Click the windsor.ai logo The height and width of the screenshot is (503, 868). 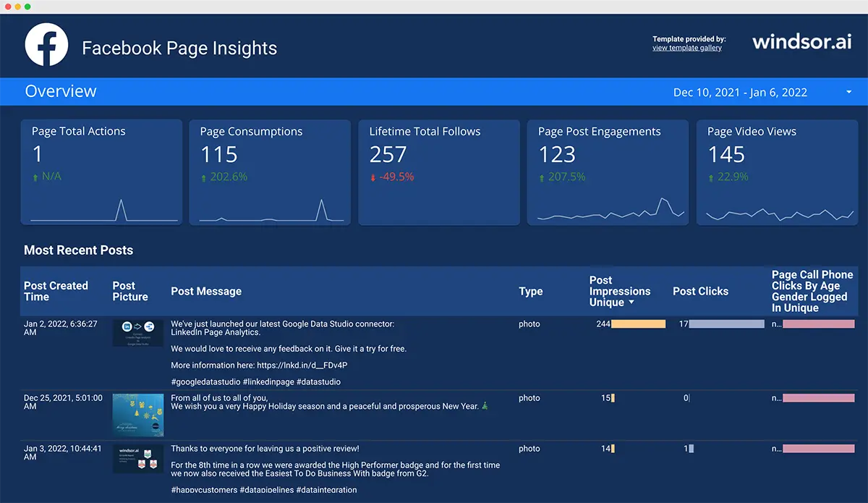(x=801, y=42)
